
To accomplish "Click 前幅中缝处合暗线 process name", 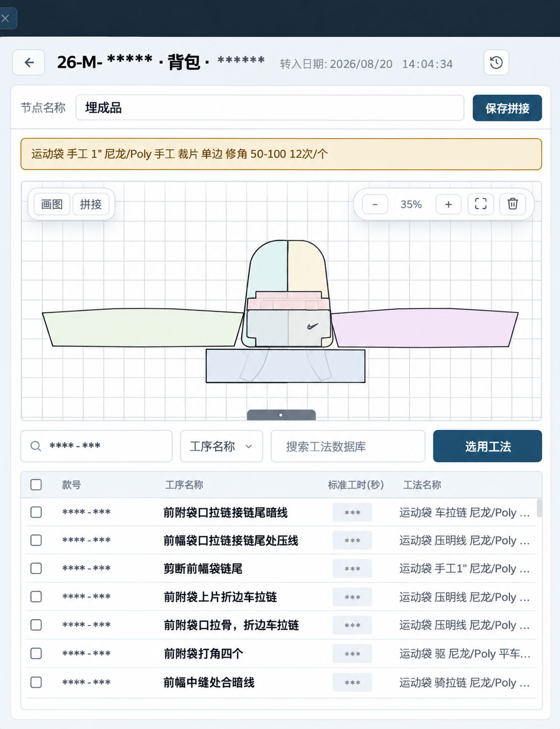I will click(x=209, y=683).
